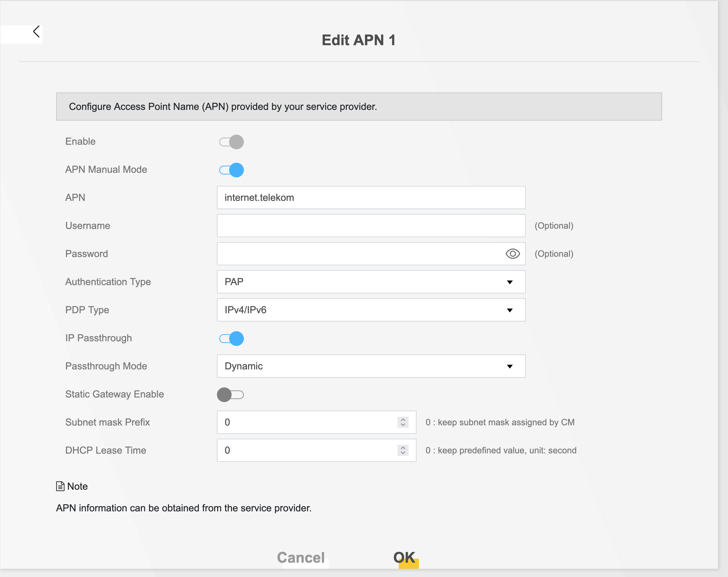
Task: Turn off APN Manual Mode
Action: pos(231,170)
